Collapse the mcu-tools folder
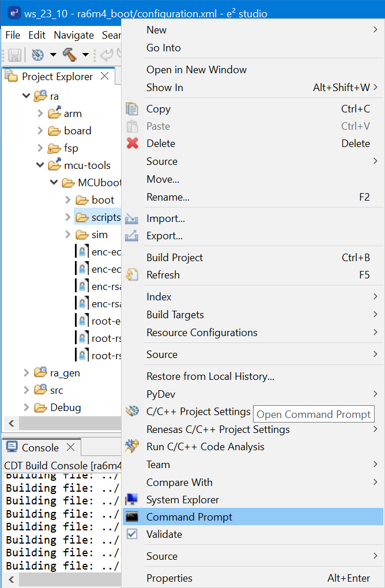This screenshot has height=588, width=385. pos(40,165)
